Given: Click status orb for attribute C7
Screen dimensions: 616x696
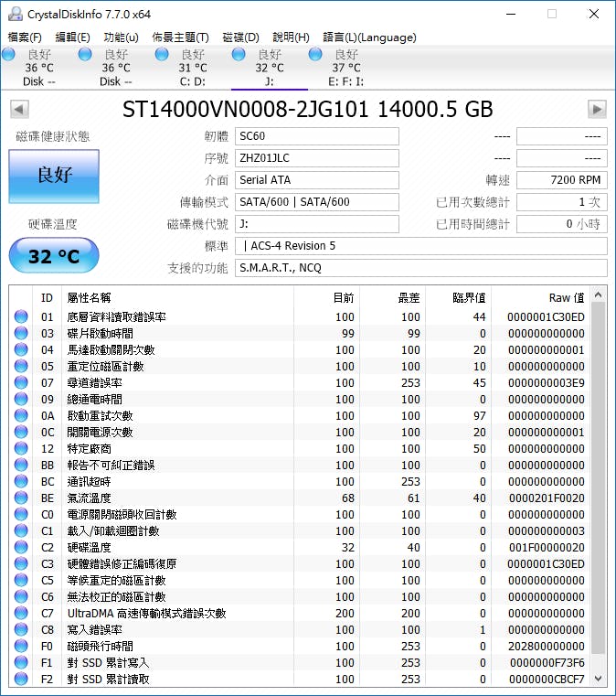Looking at the screenshot, I should [x=21, y=613].
